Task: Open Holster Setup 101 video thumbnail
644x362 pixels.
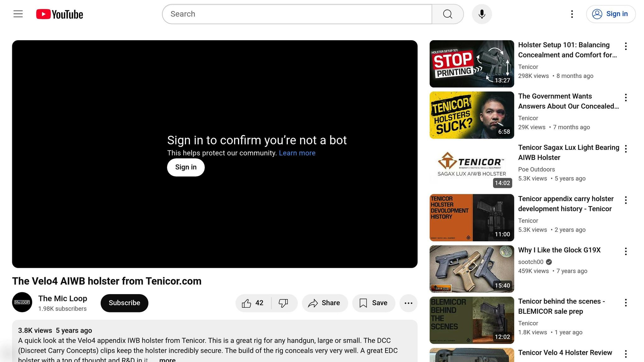Action: 472,64
